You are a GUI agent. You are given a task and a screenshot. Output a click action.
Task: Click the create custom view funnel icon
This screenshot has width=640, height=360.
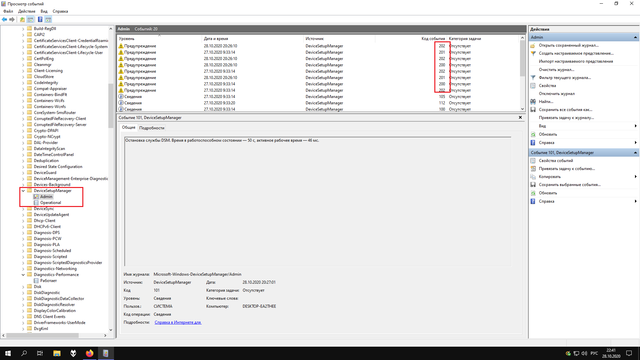[x=533, y=53]
